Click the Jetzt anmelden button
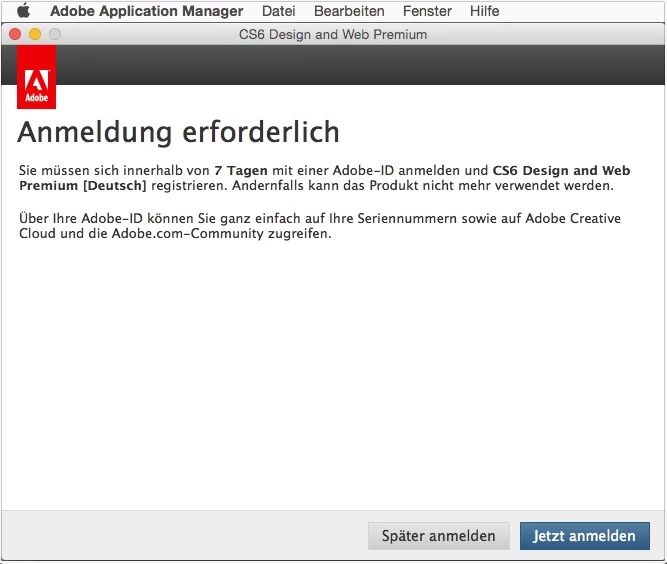Viewport: 667px width, 564px height. [x=584, y=536]
